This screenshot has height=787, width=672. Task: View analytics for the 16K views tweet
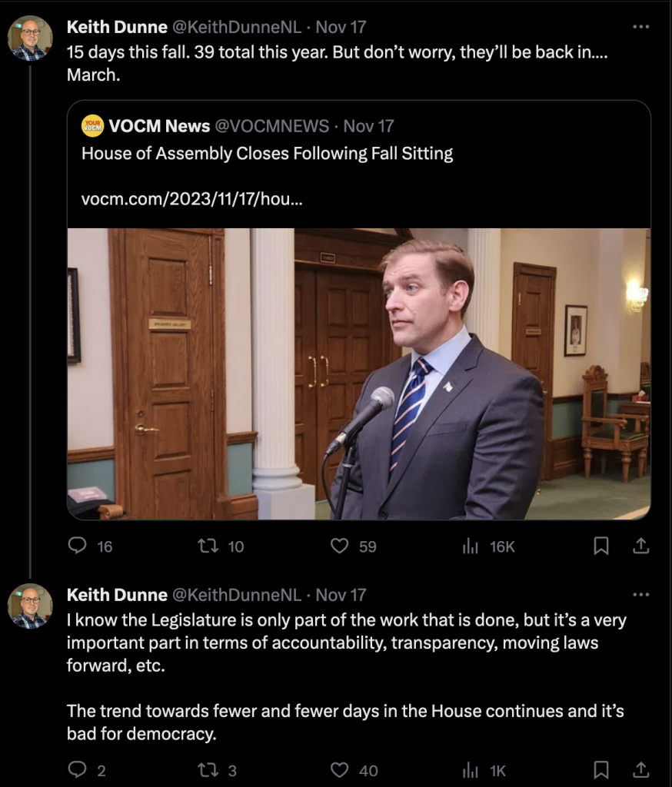[470, 546]
